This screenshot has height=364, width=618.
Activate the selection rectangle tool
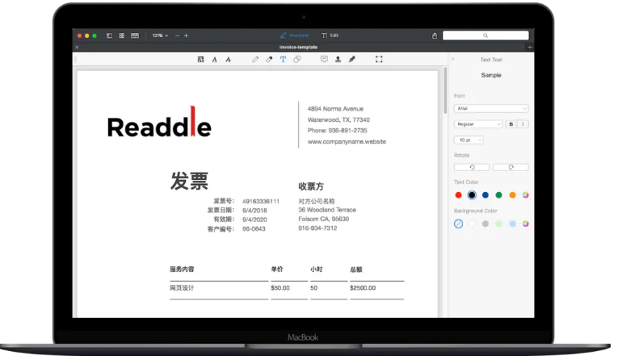[x=379, y=60]
